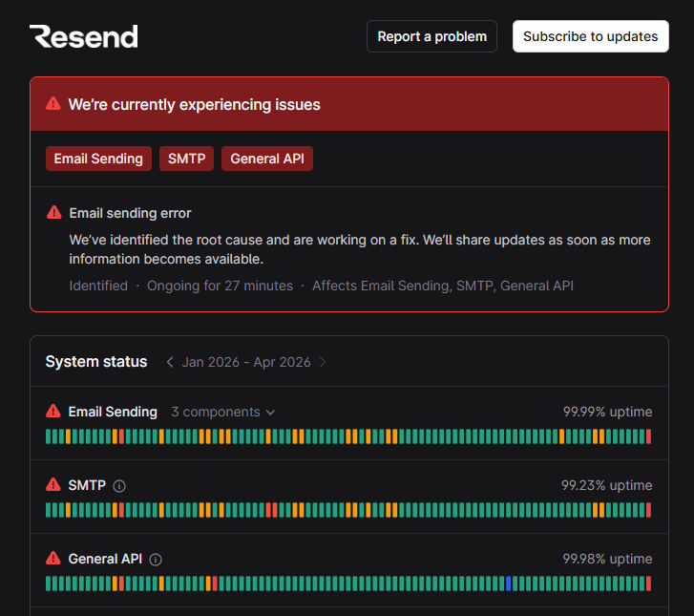Open the General API info icon
This screenshot has height=616, width=694.
(x=156, y=560)
